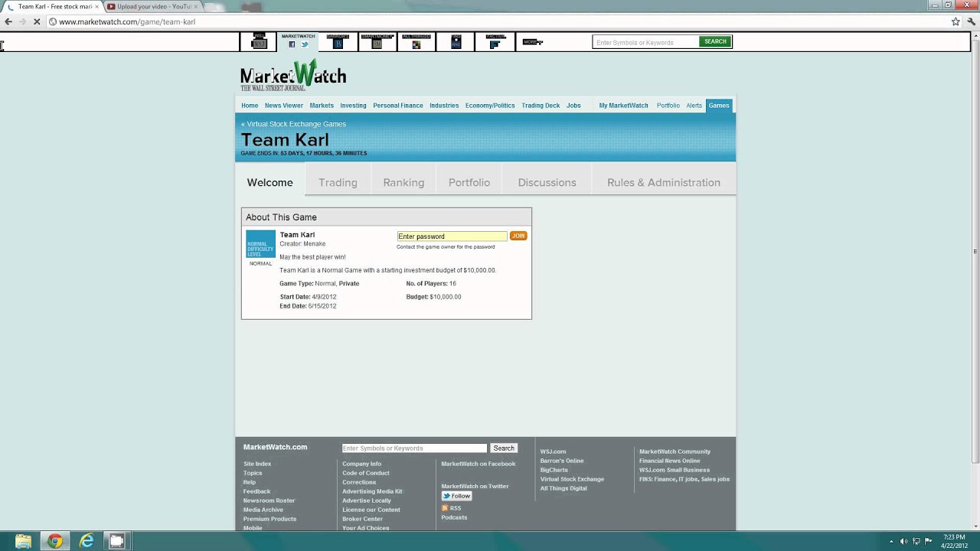
Task: Open the Company Info footer link
Action: [x=361, y=464]
